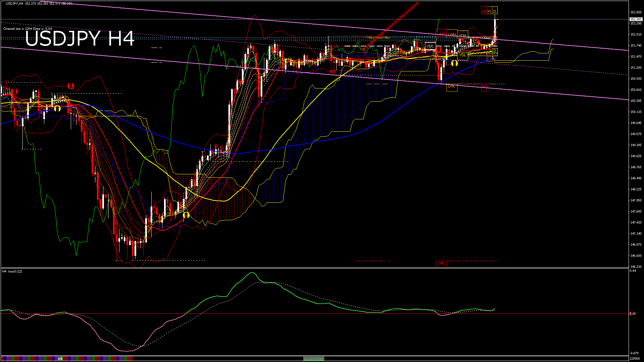Click the yellow up-arrow icon at far left
The width and height of the screenshot is (644, 362).
(x=57, y=108)
